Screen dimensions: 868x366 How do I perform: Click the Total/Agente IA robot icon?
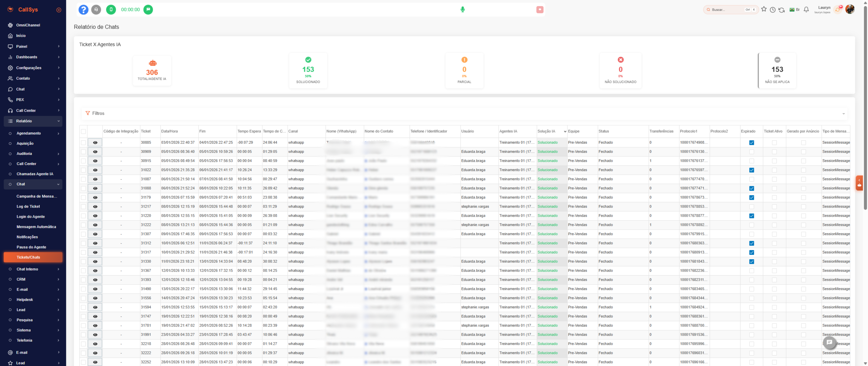(153, 63)
